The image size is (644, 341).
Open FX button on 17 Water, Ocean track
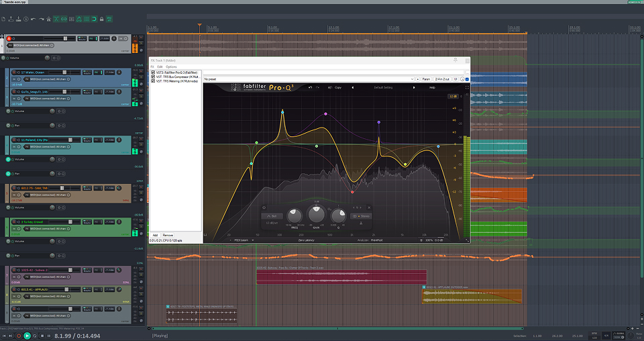(97, 72)
